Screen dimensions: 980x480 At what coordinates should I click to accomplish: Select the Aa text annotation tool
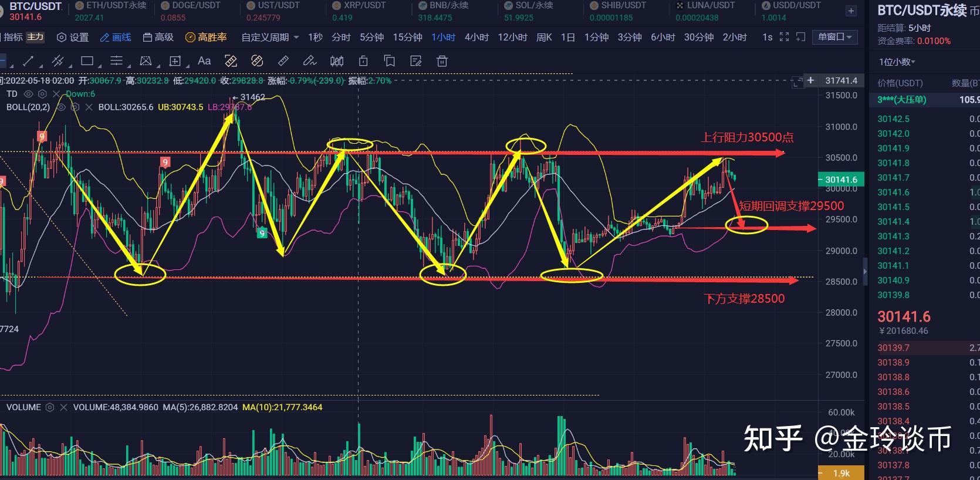pos(204,60)
